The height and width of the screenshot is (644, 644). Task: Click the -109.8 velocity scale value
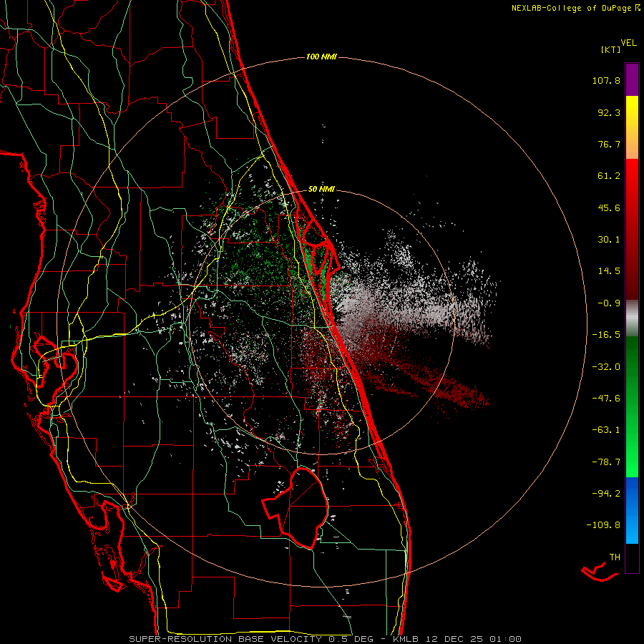pos(604,525)
